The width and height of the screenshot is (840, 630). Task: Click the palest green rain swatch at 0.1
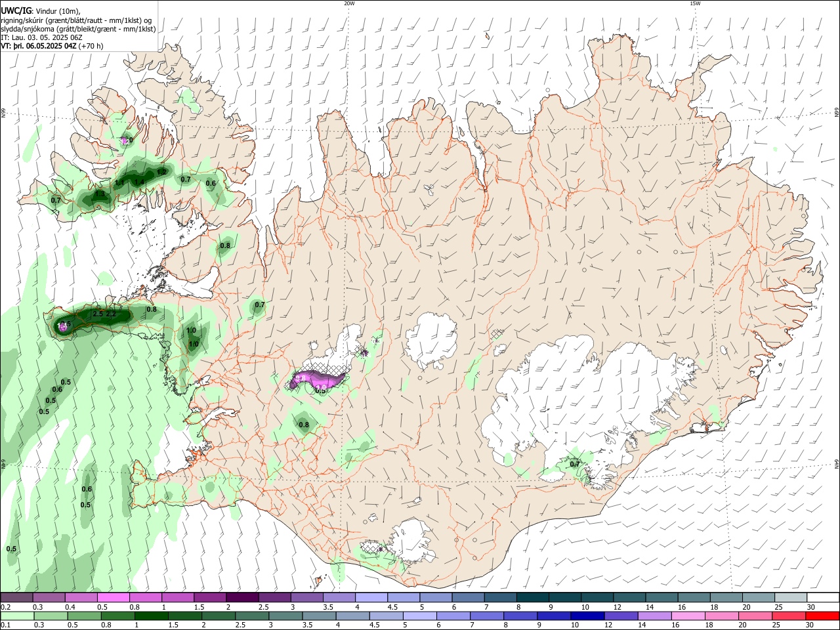(x=18, y=616)
